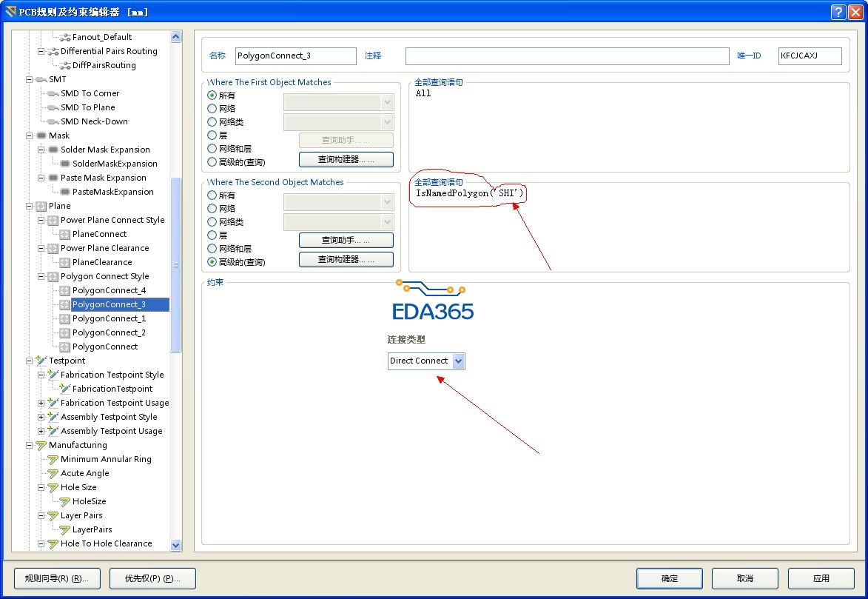Viewport: 868px width, 599px height.
Task: Click the SolderMaskExpansion rule icon
Action: pyautogui.click(x=65, y=164)
